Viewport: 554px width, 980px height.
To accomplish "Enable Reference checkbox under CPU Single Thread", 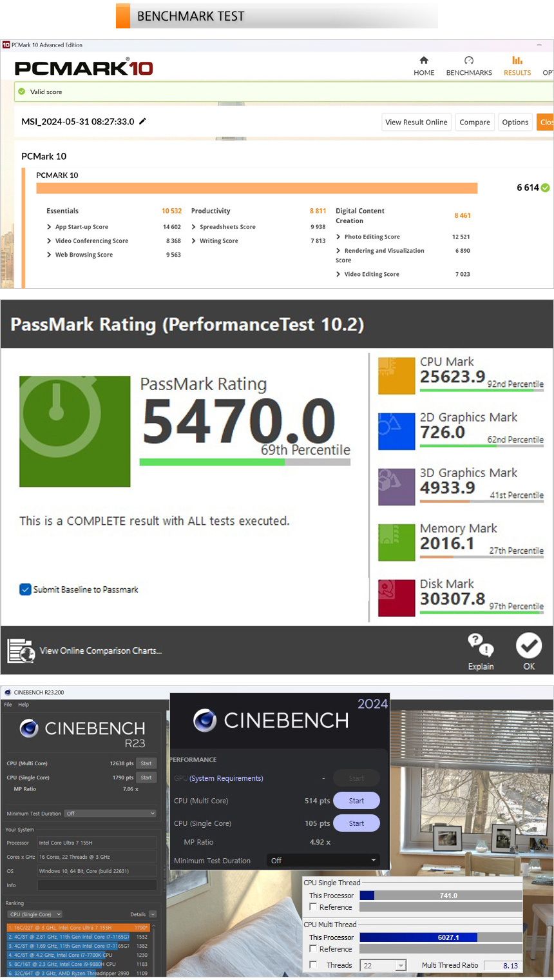I will coord(313,907).
